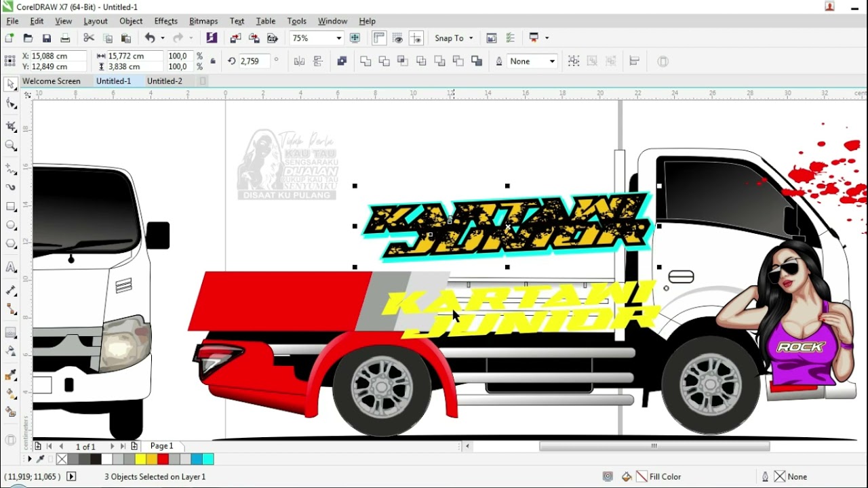Undo the last action
The height and width of the screenshot is (488, 868).
[x=150, y=38]
